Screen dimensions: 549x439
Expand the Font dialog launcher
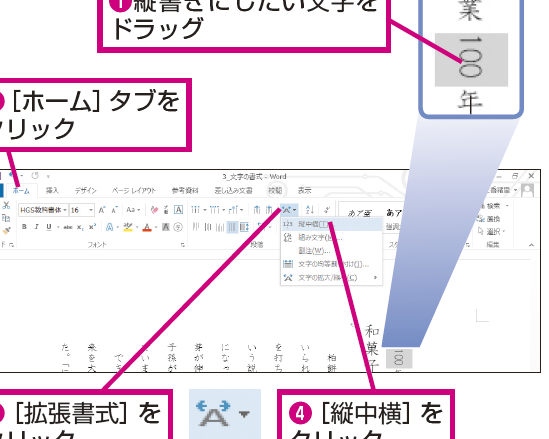pos(183,245)
